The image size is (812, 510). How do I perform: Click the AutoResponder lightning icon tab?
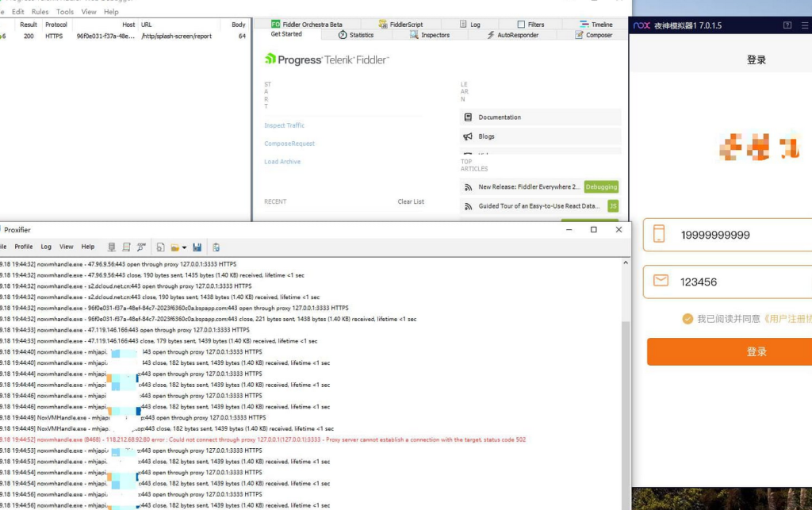coord(490,35)
